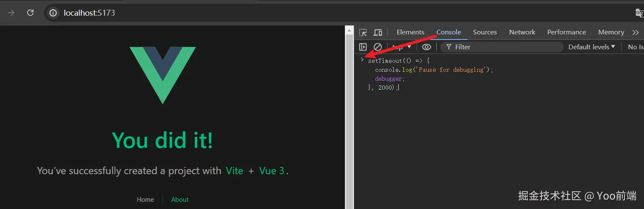Open the Sources tab
The width and height of the screenshot is (644, 209).
click(485, 32)
